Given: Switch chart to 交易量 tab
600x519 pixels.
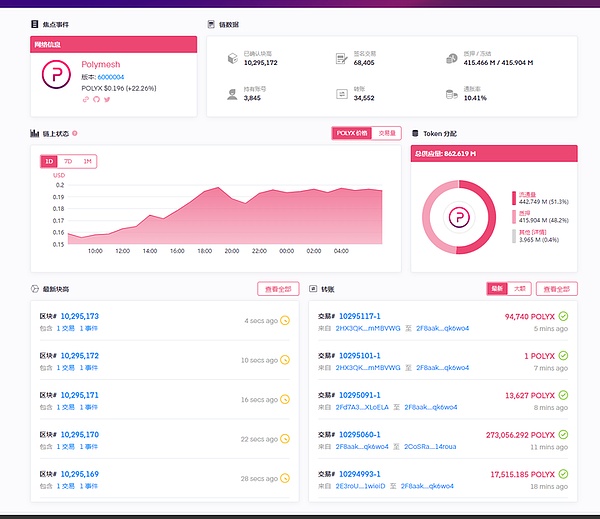Looking at the screenshot, I should click(386, 133).
